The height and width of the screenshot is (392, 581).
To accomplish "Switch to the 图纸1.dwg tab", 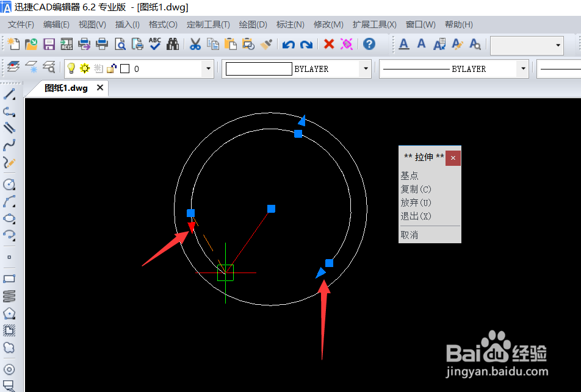I will point(66,88).
